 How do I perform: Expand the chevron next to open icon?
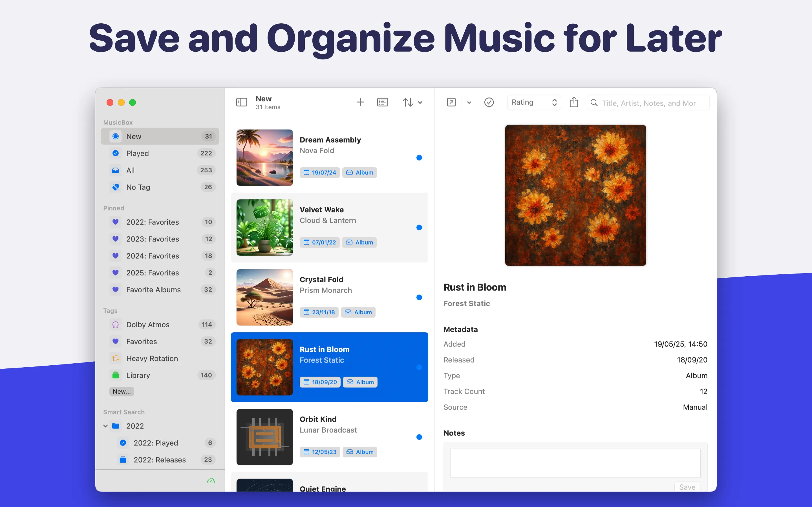point(469,103)
